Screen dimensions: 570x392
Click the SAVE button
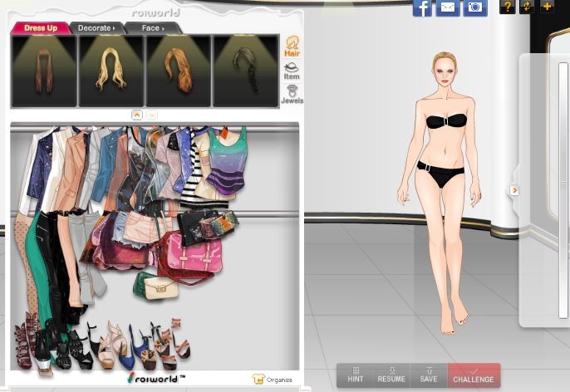coord(429,375)
